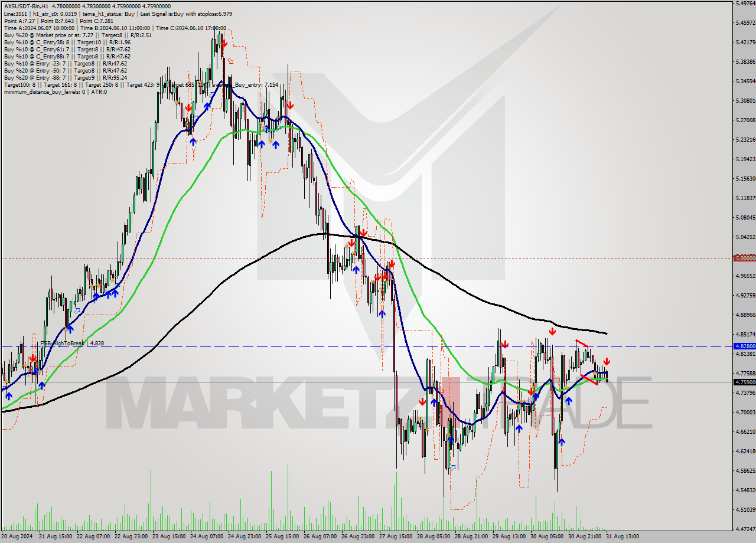756x543 pixels.
Task: Click the red sell arrow at the price peak
Action: tap(225, 43)
